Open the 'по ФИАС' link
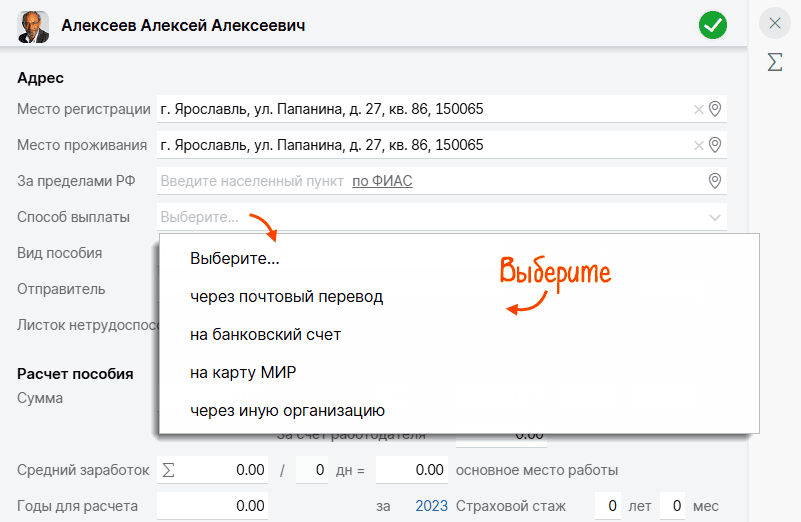 (x=382, y=181)
